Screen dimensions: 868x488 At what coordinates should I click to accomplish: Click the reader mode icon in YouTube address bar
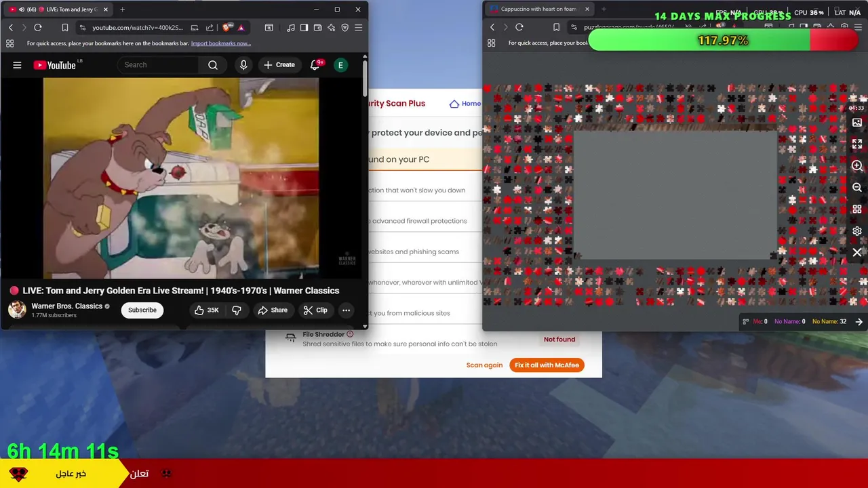coord(195,28)
